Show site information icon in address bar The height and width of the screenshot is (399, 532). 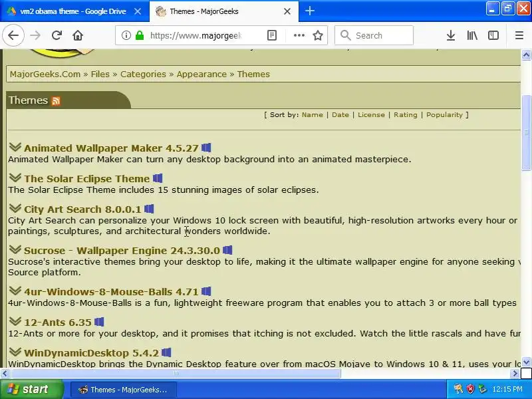[126, 35]
